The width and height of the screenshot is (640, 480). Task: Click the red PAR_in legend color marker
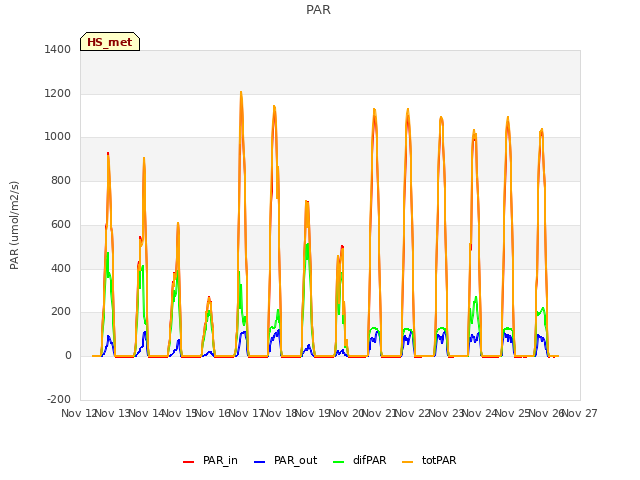coord(189,462)
